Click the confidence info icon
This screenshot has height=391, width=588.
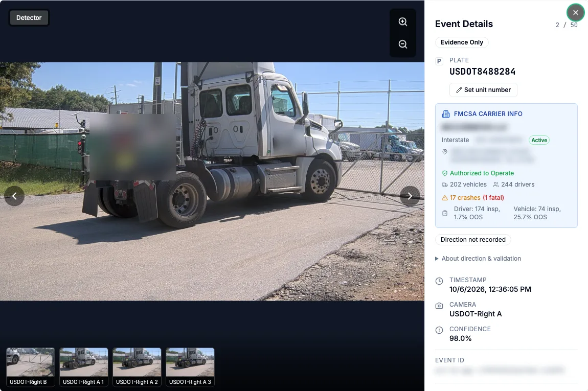(439, 330)
